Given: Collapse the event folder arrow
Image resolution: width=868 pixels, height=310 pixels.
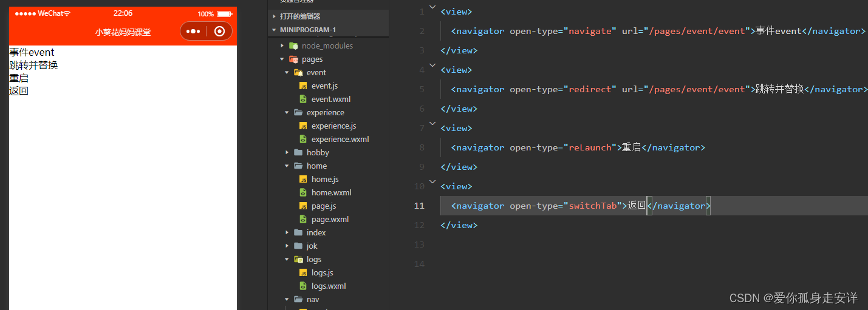Looking at the screenshot, I should 287,72.
